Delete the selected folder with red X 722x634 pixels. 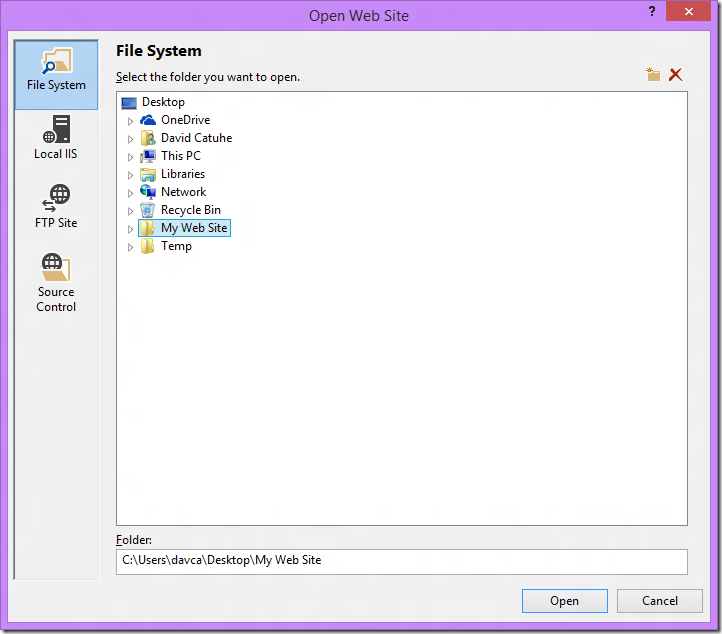click(675, 75)
